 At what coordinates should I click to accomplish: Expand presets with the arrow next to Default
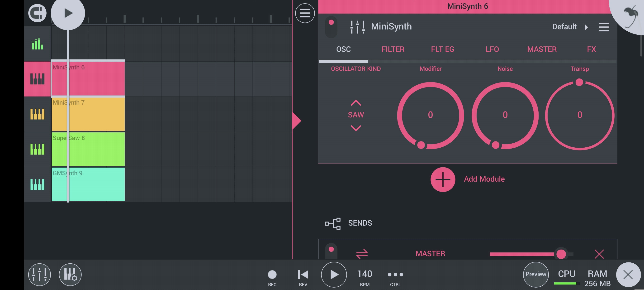point(587,27)
